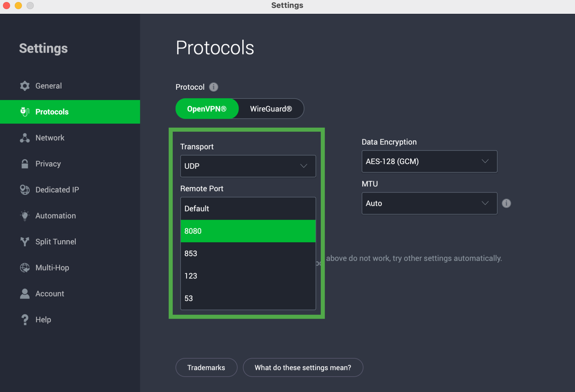Click the Protocols plug icon
575x392 pixels.
pyautogui.click(x=25, y=112)
